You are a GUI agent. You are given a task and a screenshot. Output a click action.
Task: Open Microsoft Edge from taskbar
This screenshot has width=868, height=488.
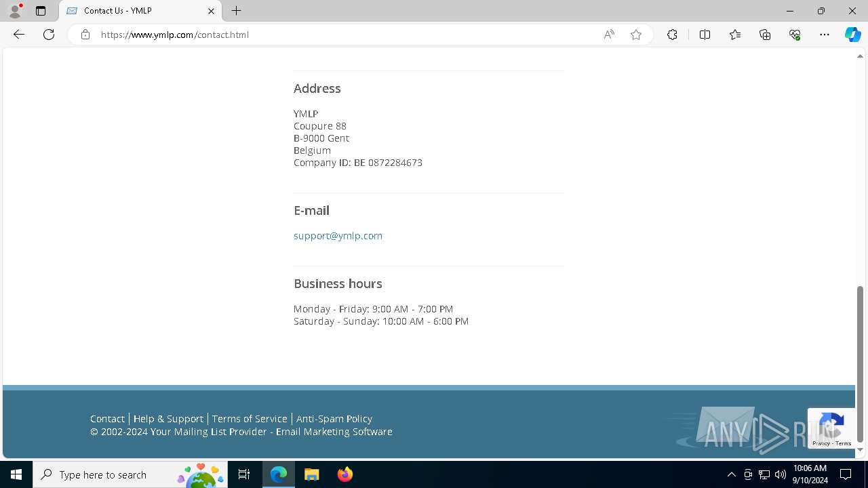(279, 474)
